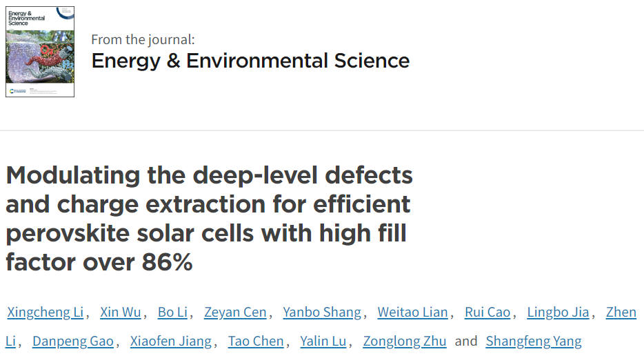Select the Rui Cao author link

[x=487, y=313]
